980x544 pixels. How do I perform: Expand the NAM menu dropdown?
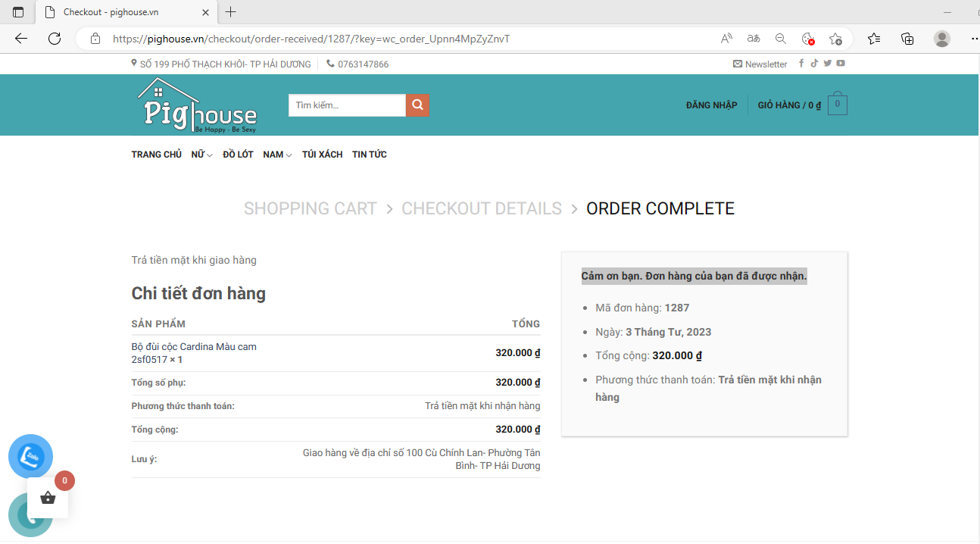pos(277,155)
